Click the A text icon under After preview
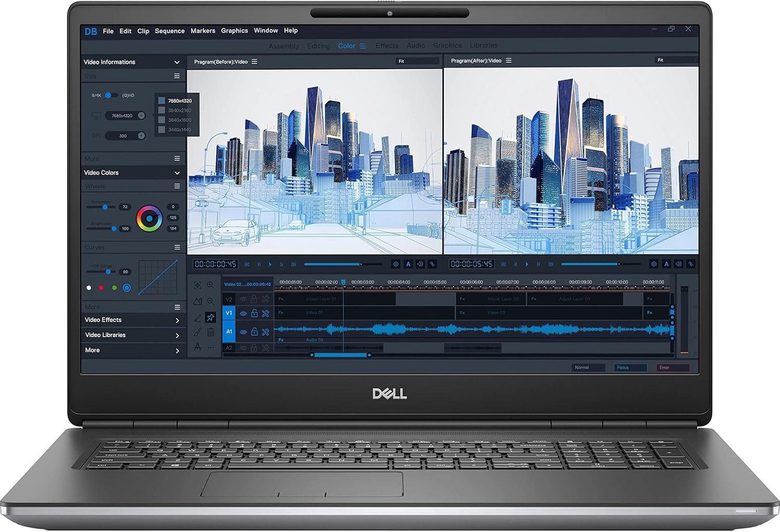This screenshot has height=532, width=780. click(667, 264)
